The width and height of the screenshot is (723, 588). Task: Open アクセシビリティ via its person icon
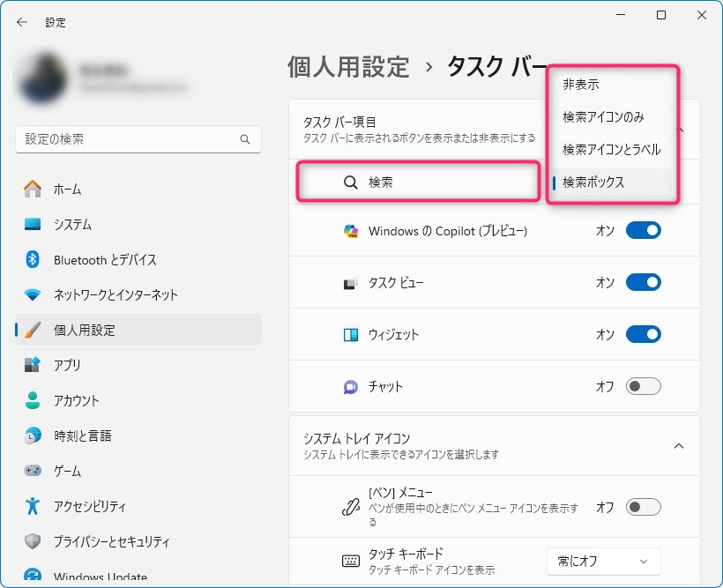33,506
